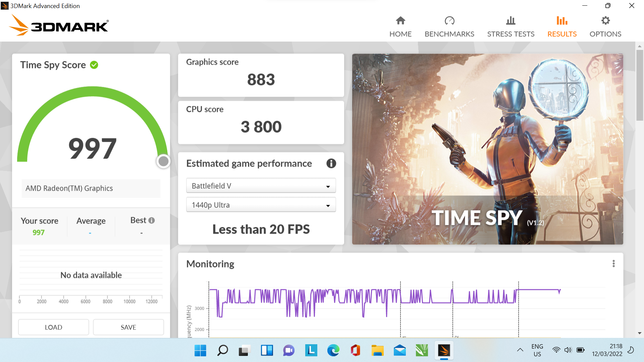Click the CPU score value 3 800
The width and height of the screenshot is (644, 362).
(261, 127)
